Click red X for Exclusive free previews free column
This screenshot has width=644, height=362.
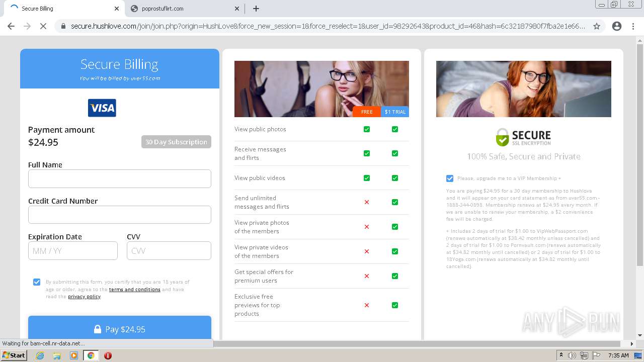(367, 305)
